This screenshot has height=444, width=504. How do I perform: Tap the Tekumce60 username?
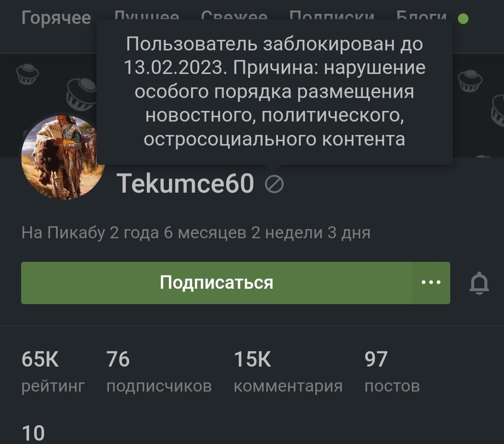pyautogui.click(x=185, y=184)
